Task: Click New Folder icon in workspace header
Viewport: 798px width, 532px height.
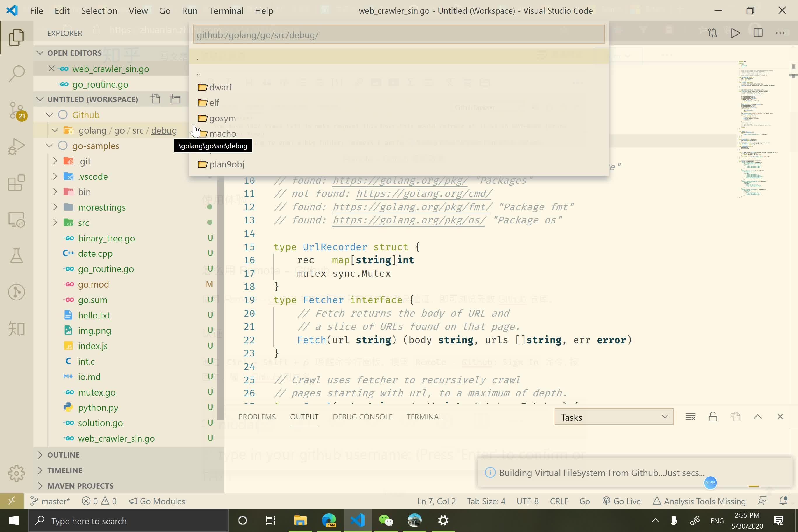Action: (175, 99)
